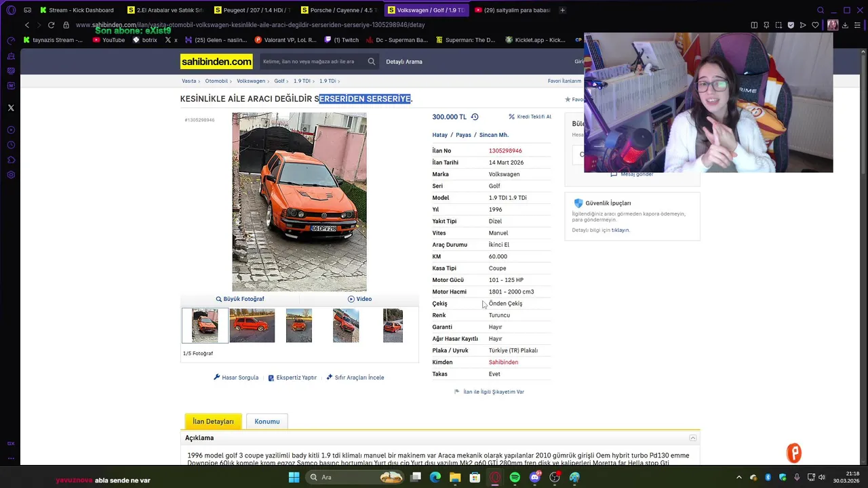The height and width of the screenshot is (488, 868).
Task: Click Ekspertiz Yaptır link
Action: [292, 378]
